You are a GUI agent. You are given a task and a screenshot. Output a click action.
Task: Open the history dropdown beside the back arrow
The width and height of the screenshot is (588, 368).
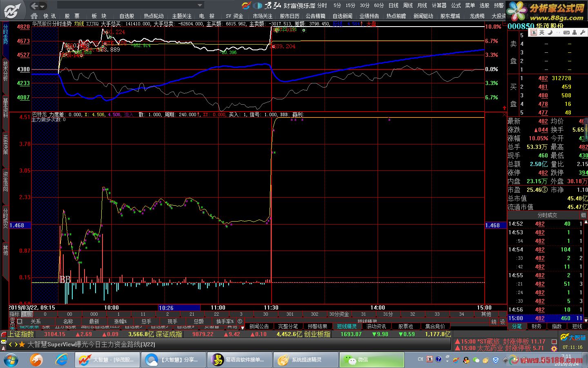pos(43,6)
